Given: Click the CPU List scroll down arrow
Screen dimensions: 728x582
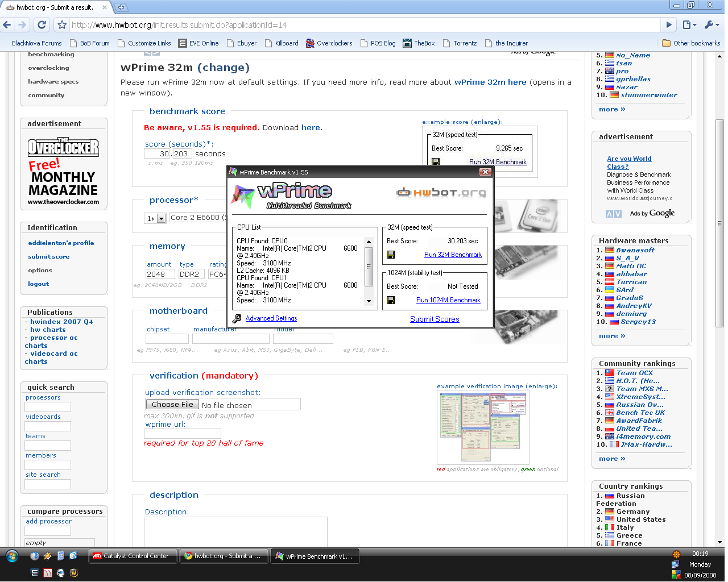Looking at the screenshot, I should (369, 301).
